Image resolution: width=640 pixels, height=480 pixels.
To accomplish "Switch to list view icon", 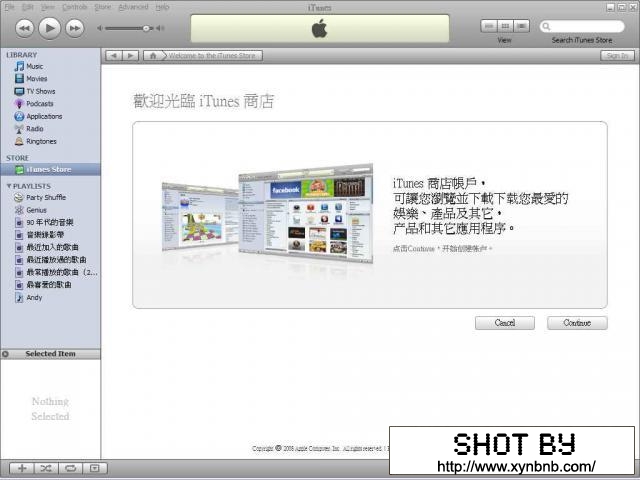I will tap(489, 26).
